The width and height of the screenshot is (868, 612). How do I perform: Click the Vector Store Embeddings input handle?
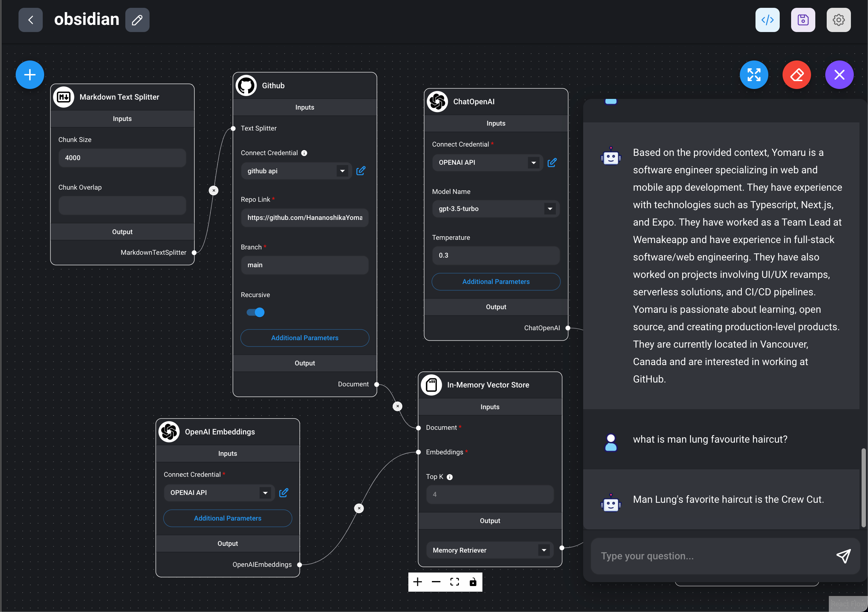pyautogui.click(x=418, y=452)
